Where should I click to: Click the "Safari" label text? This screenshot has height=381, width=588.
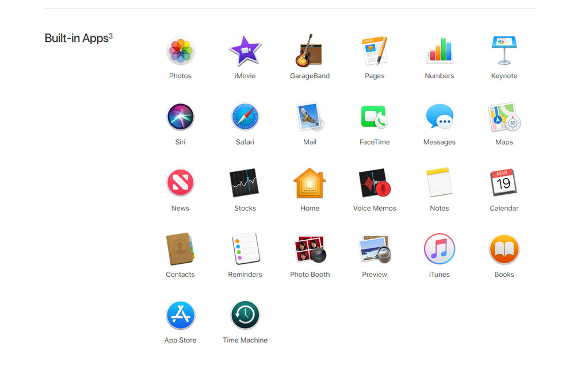(245, 142)
